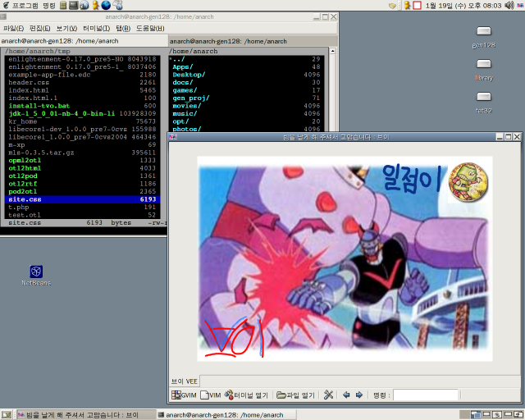Switch to anarch@anarch-gen128 taskbar button
The width and height of the screenshot is (525, 420).
(226, 415)
